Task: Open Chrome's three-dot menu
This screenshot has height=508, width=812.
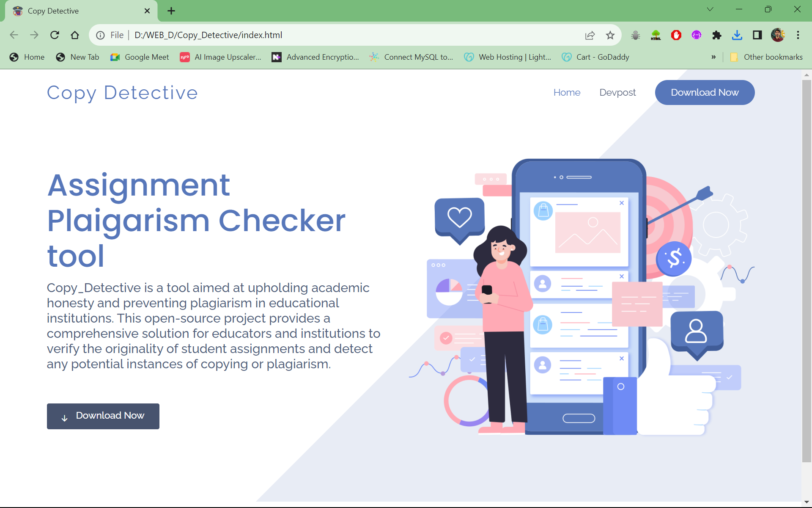Action: coord(798,35)
